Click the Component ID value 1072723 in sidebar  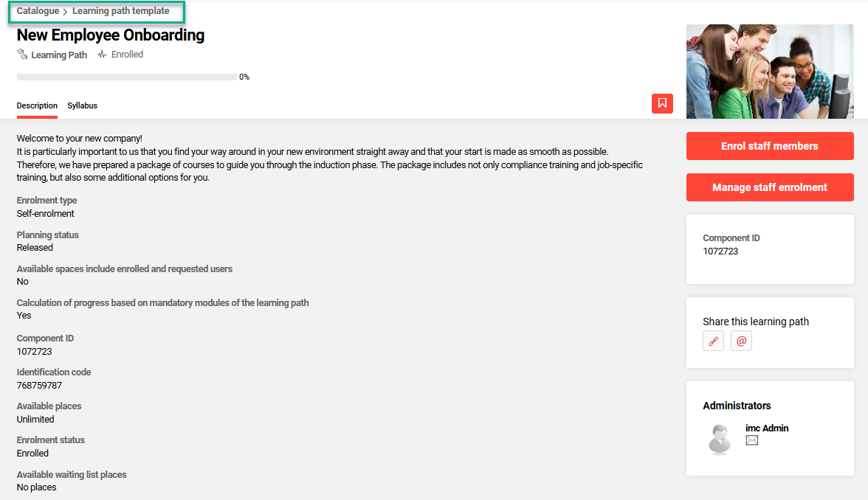(720, 251)
